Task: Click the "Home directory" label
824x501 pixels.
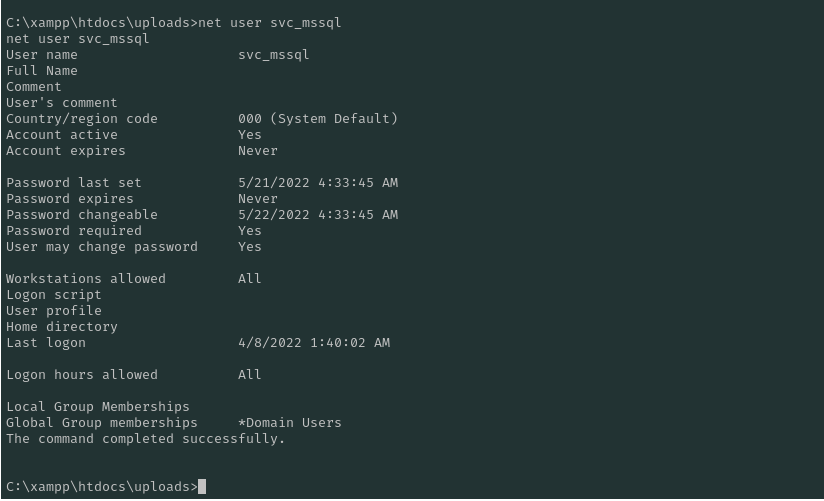Action: coord(62,327)
